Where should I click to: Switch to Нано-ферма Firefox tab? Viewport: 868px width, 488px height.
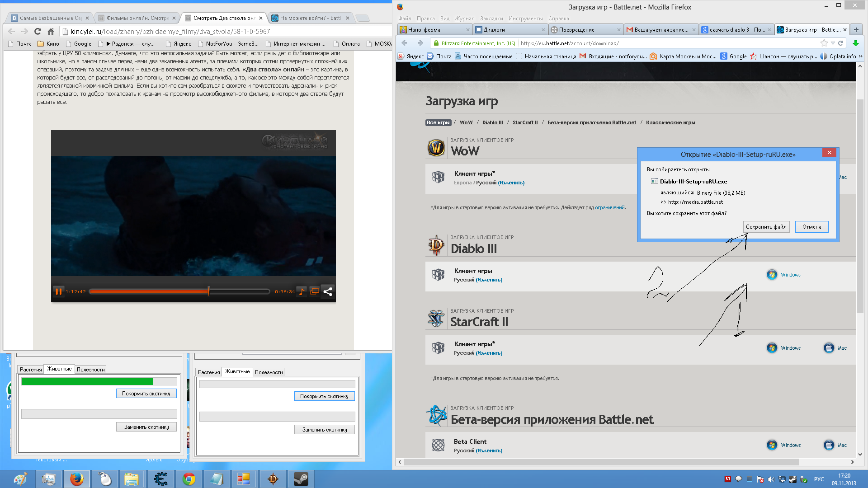click(x=424, y=30)
